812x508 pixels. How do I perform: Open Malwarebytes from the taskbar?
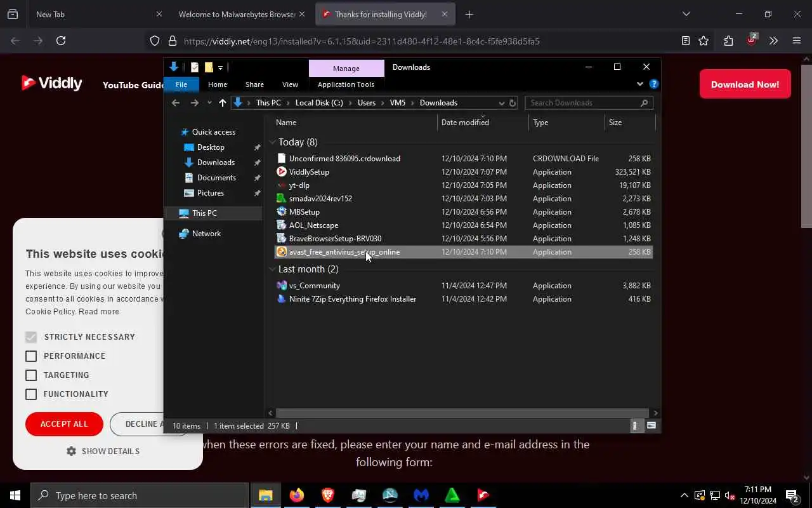coord(421,495)
